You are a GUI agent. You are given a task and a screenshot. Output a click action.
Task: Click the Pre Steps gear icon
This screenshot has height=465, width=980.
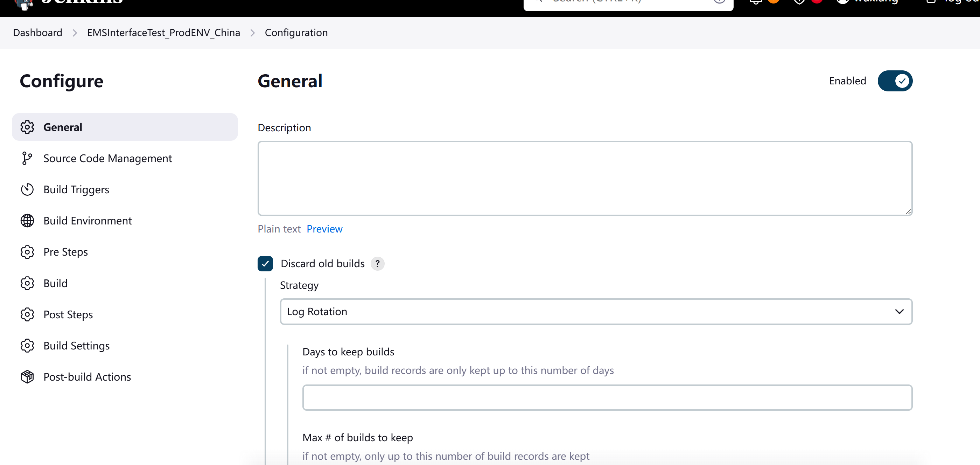click(27, 252)
